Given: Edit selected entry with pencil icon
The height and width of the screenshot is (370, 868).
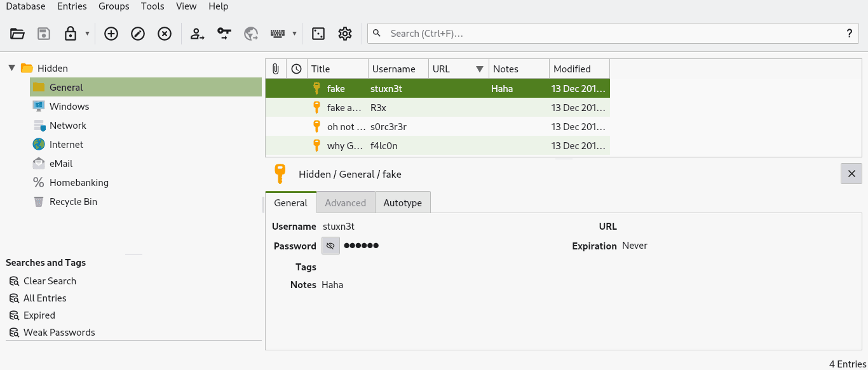Looking at the screenshot, I should [138, 34].
